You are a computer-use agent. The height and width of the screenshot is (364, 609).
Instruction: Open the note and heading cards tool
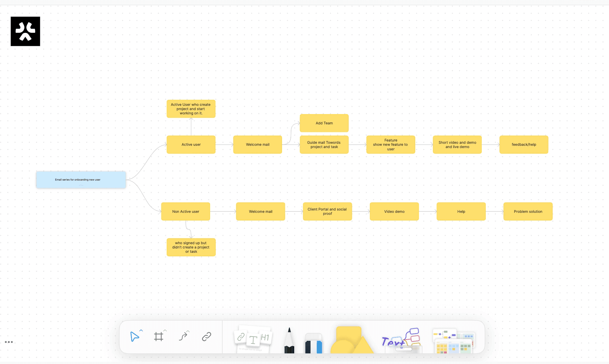(253, 339)
